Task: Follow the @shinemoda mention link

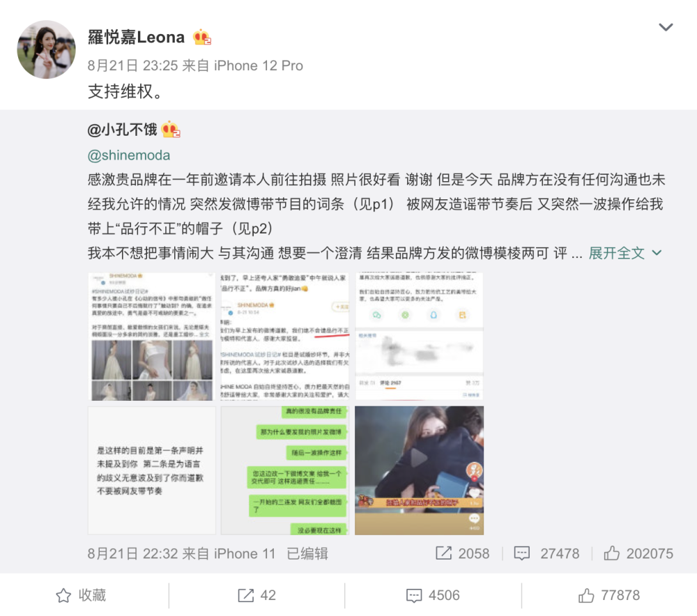Action: [129, 155]
